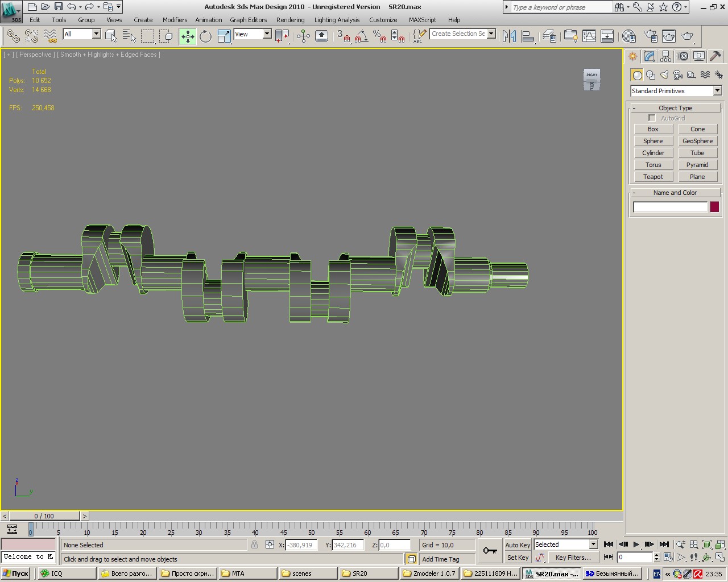Expand the search help arrow in title bar
Image resolution: width=728 pixels, height=582 pixels.
(x=507, y=7)
